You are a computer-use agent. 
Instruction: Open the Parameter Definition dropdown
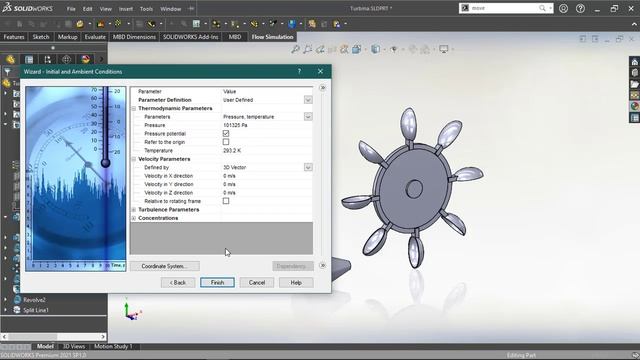[x=308, y=100]
